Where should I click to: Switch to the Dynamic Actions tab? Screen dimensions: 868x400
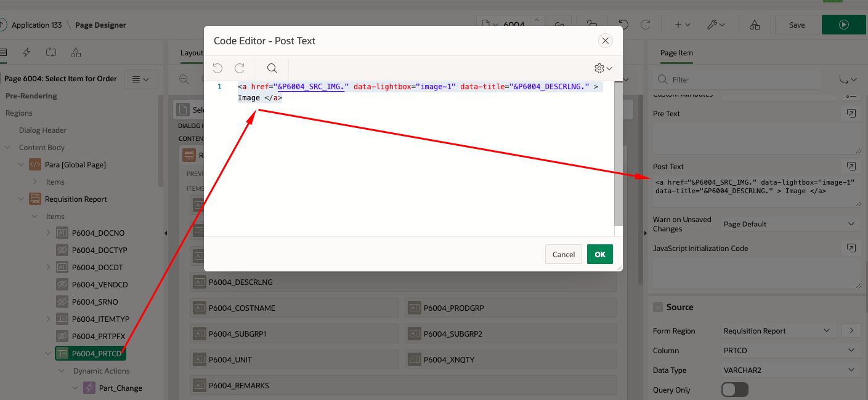click(x=26, y=53)
